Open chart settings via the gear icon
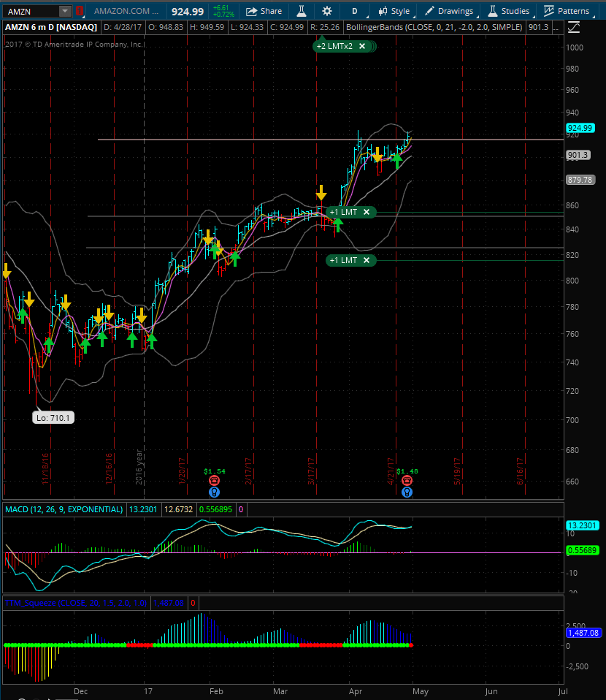This screenshot has width=606, height=700. [327, 11]
